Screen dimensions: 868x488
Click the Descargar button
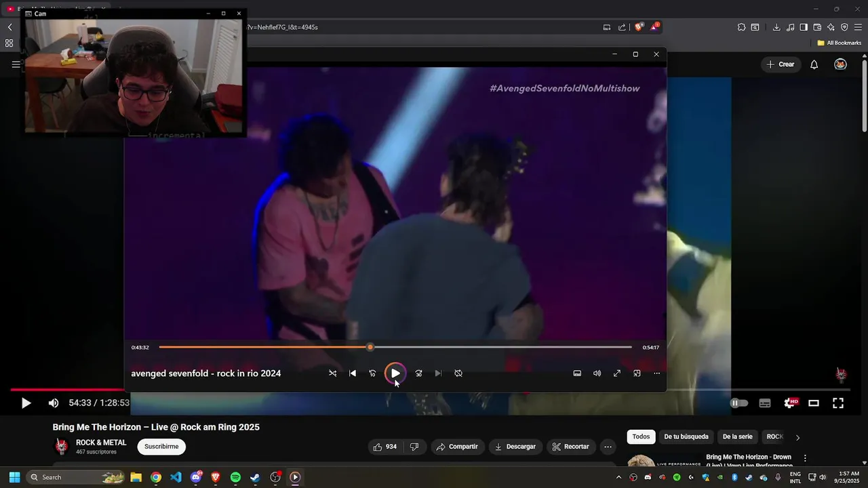pyautogui.click(x=515, y=447)
